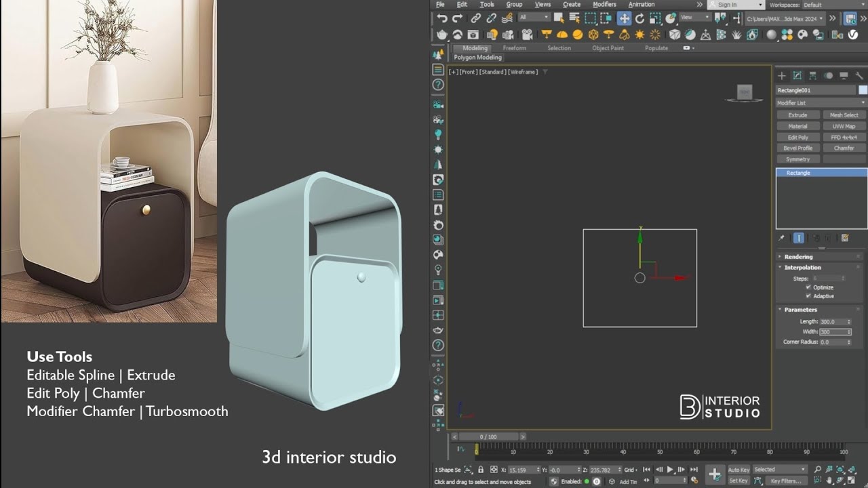Viewport: 868px width, 488px height.
Task: Click the Chamfer modifier button
Action: pos(844,148)
